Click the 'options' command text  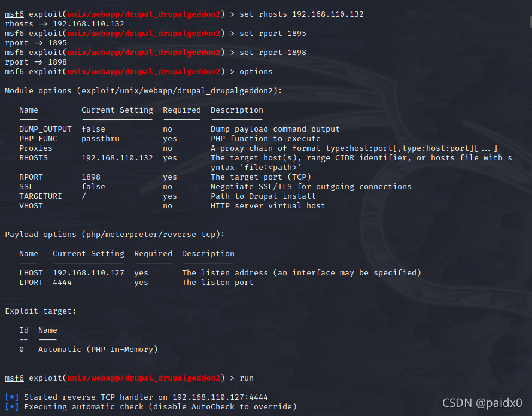pos(256,72)
